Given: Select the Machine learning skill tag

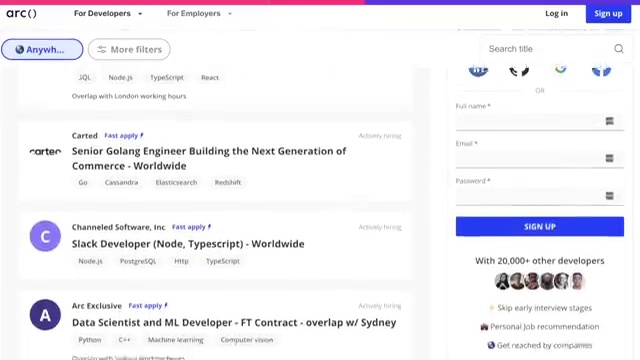Looking at the screenshot, I should click(x=176, y=340).
